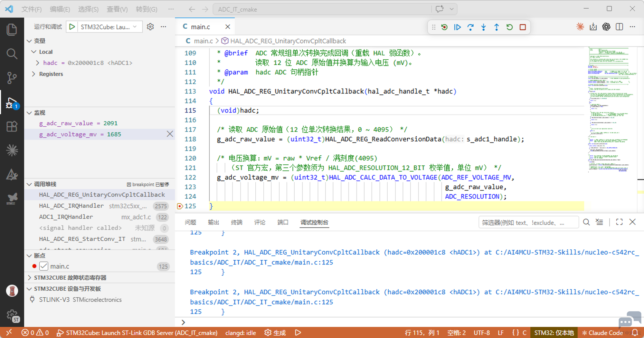Open the Manage settings gear in activity bar

click(13, 316)
